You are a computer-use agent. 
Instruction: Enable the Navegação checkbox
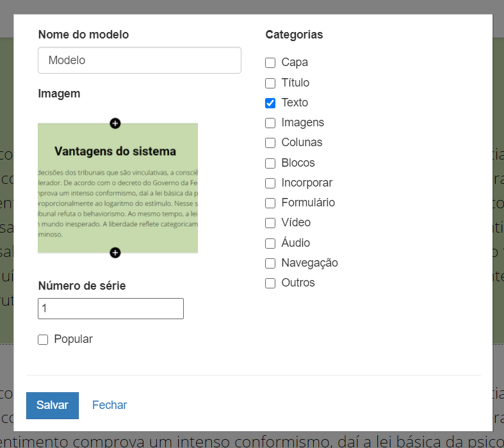point(270,263)
